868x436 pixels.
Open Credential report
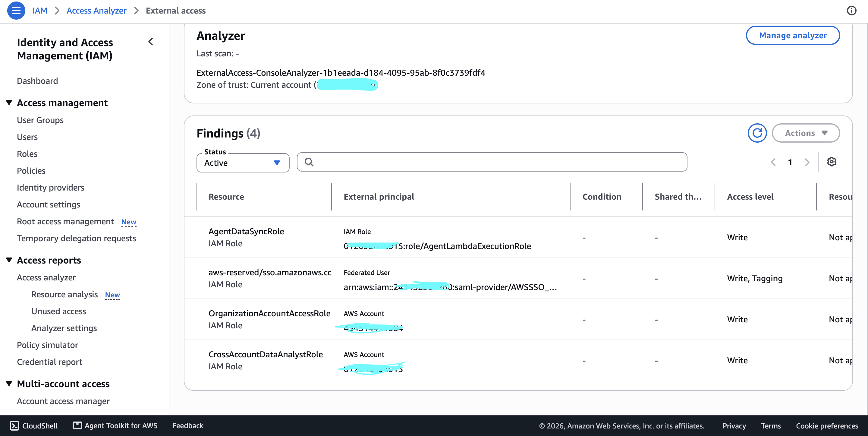[49, 362]
